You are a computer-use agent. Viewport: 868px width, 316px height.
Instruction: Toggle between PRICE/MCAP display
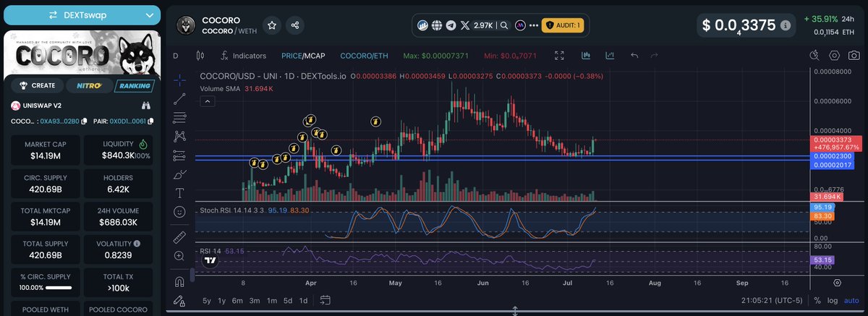tap(304, 56)
